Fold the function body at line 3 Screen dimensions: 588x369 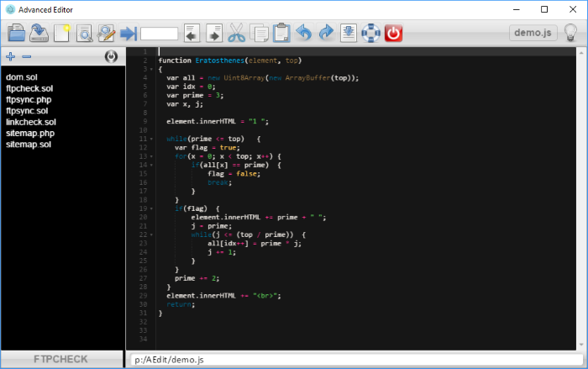(151, 69)
